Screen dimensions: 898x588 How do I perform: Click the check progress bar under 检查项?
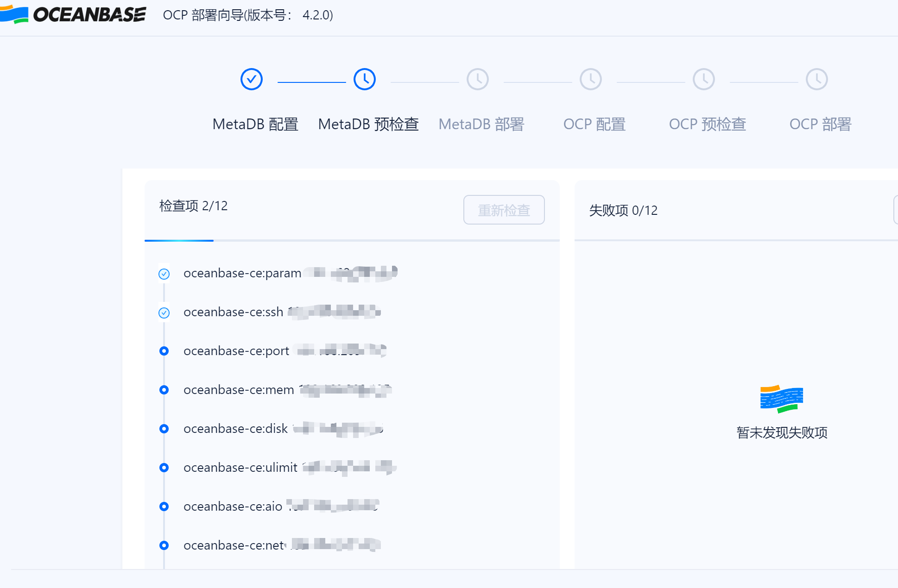tap(352, 240)
